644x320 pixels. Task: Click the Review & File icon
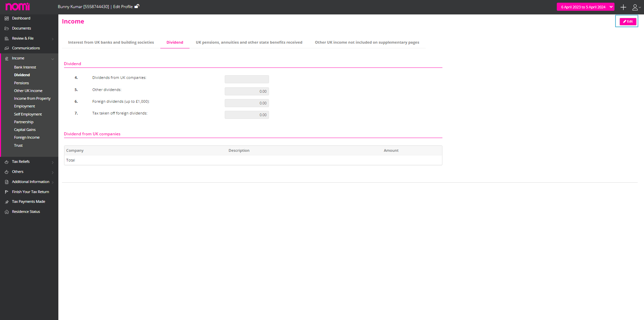(7, 39)
